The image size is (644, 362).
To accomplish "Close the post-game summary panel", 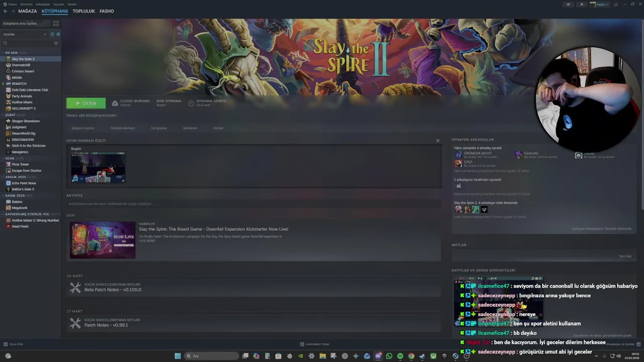I will 438,141.
